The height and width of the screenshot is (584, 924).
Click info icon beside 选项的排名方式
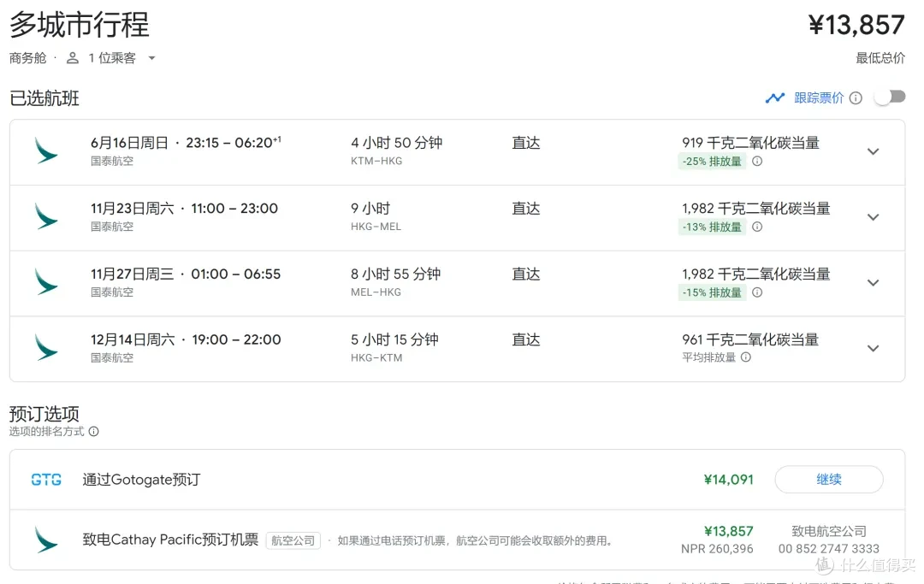click(94, 432)
